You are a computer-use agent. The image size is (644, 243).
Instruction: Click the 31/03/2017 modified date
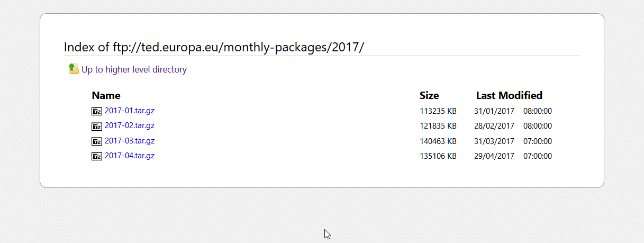coord(494,141)
